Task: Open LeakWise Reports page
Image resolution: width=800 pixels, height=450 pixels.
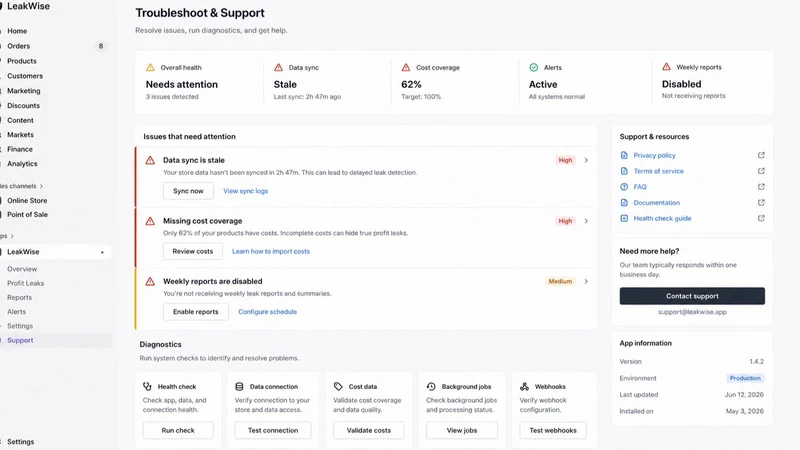Action: 19,297
